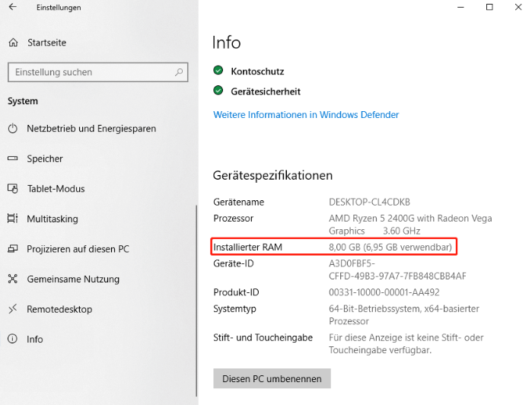Open Weitere Informationen in Windows Defender link
Screen dimensions: 532x405
click(306, 115)
